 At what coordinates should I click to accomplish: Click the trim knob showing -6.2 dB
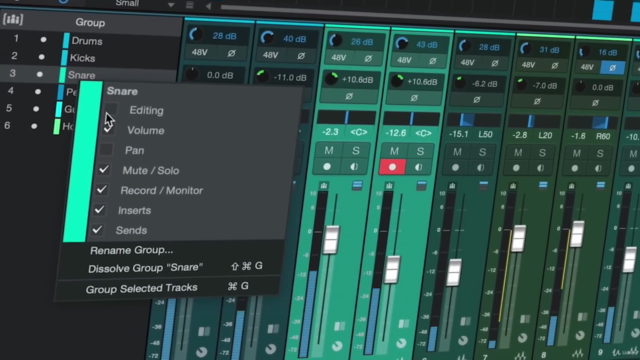pos(460,82)
